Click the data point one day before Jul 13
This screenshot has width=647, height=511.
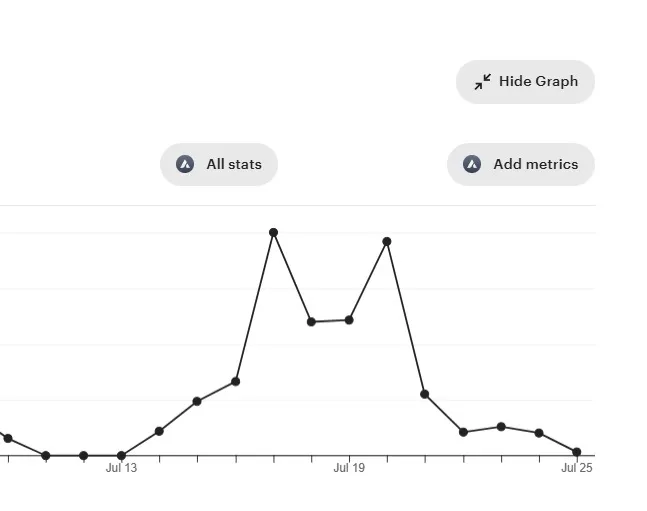83,456
